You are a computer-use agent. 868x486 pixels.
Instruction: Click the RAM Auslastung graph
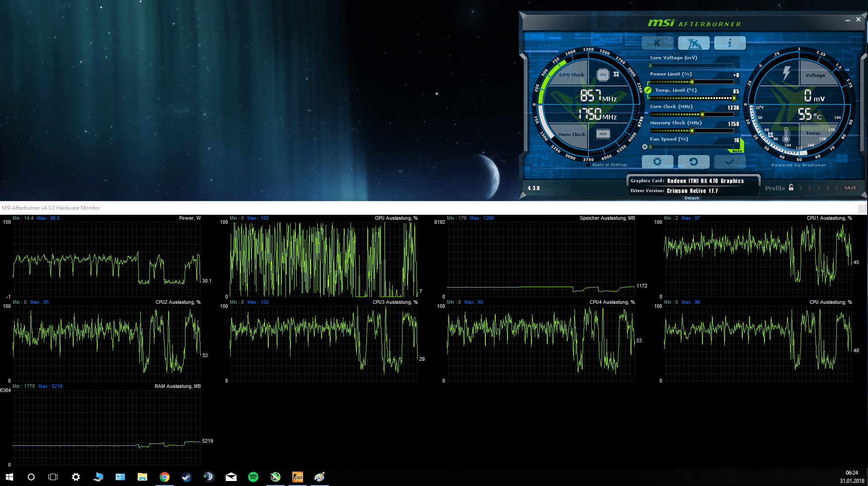click(x=107, y=428)
